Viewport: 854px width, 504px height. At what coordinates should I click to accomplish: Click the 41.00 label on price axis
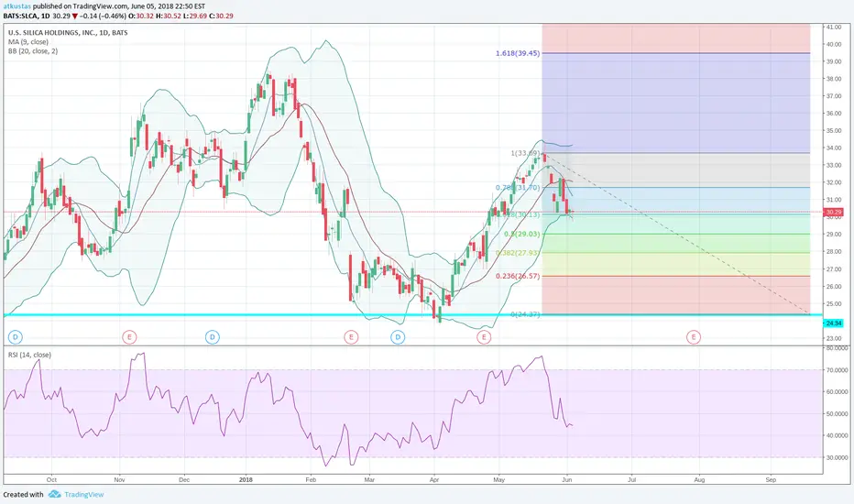click(x=834, y=27)
